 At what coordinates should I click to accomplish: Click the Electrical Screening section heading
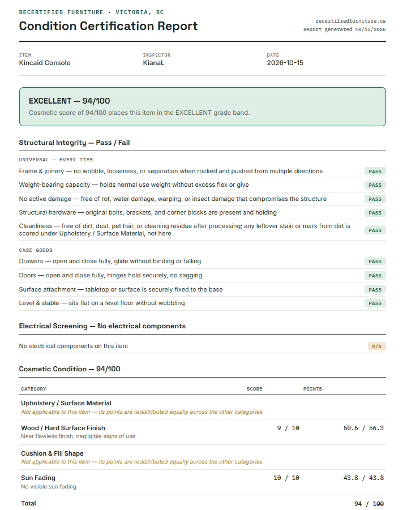[102, 326]
